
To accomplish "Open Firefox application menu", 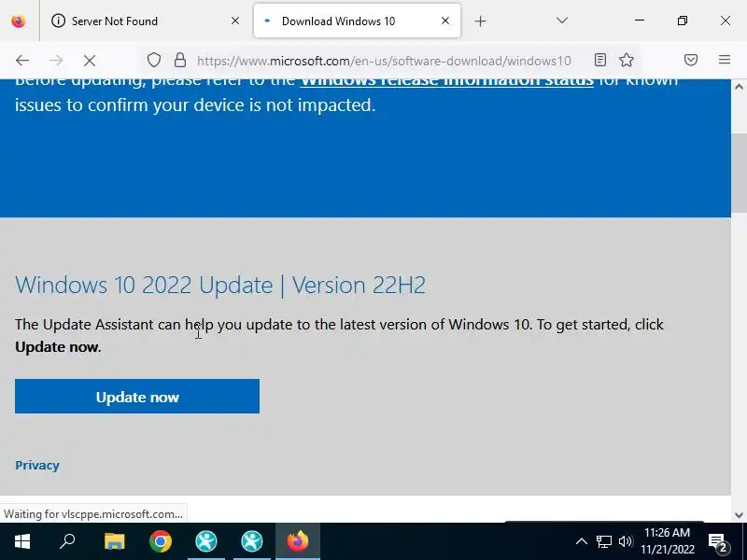I will pos(725,60).
